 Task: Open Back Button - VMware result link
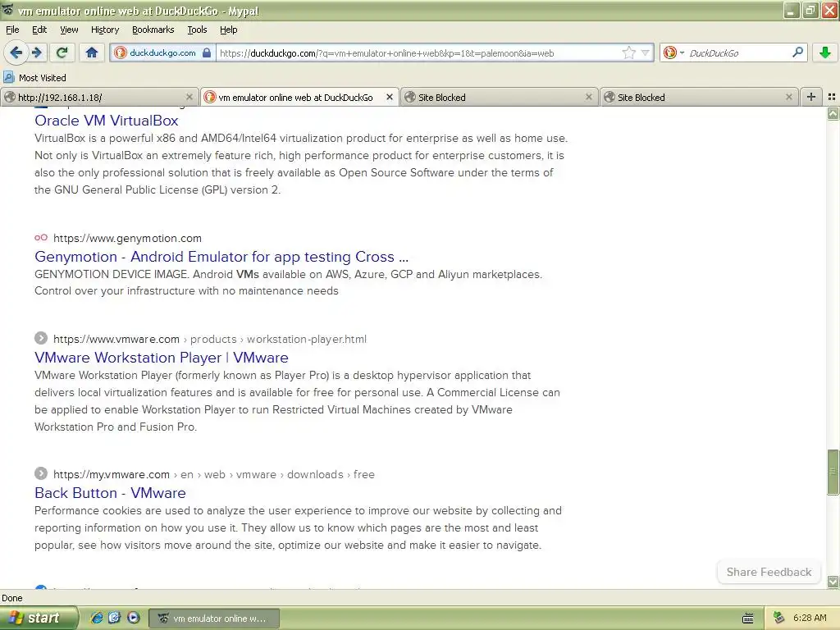coord(110,493)
